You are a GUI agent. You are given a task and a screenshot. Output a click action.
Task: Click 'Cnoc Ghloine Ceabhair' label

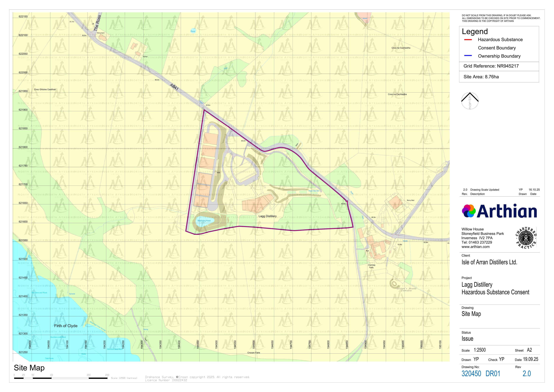pos(45,90)
